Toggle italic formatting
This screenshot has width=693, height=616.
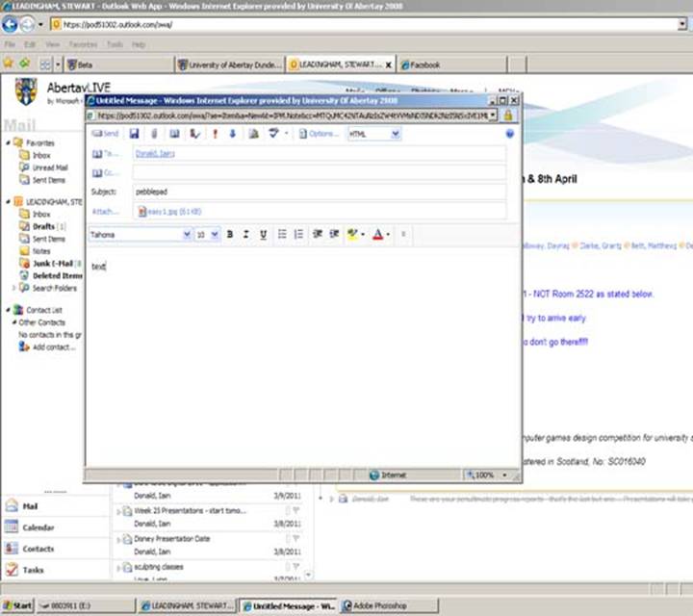pyautogui.click(x=246, y=234)
